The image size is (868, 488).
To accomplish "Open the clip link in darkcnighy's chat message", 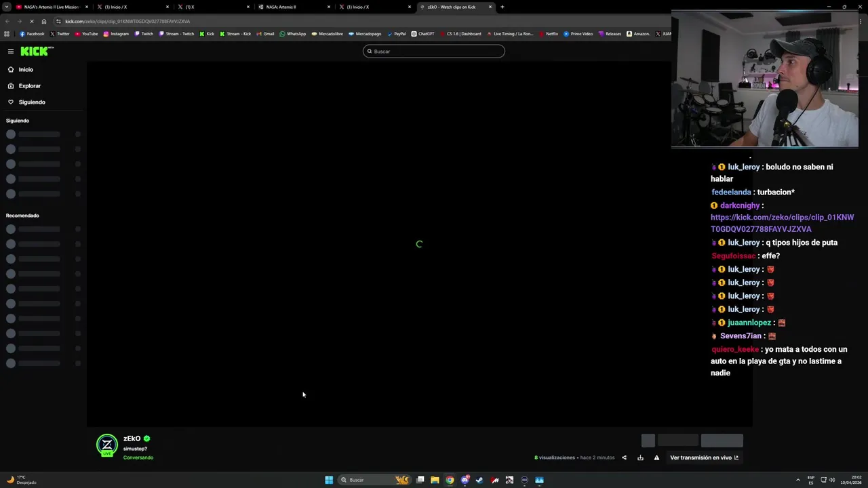I will coord(782,223).
